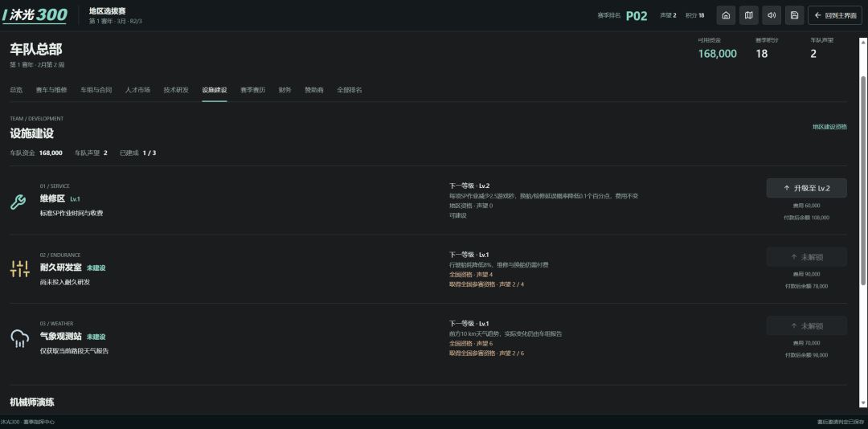Click the 地区选拔赛 title text
Screen dimensions: 868x429
pyautogui.click(x=106, y=10)
